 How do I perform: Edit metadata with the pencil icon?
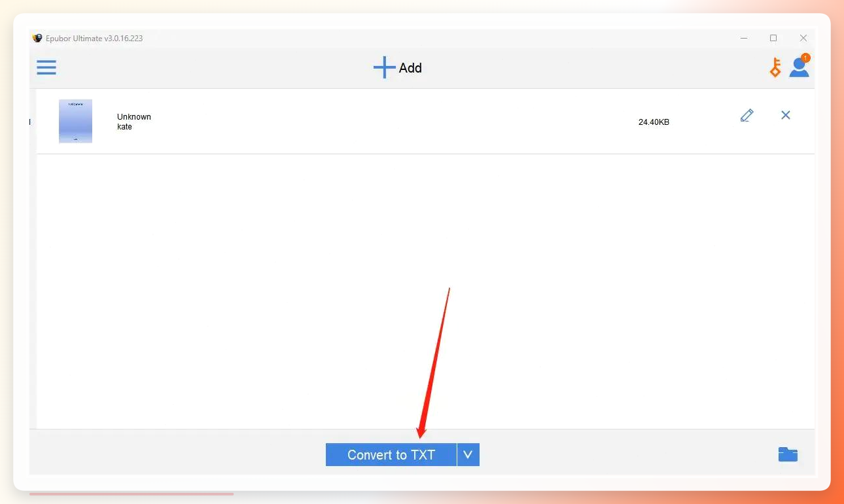point(747,115)
